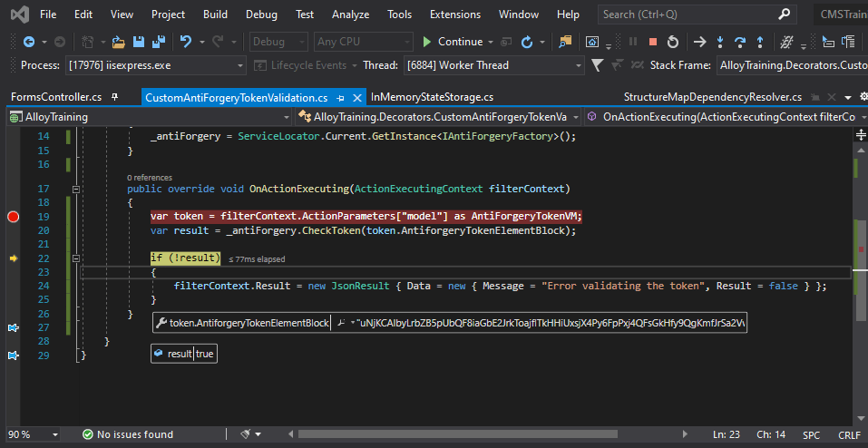Open the Stack Frame dropdown
868x448 pixels.
point(792,65)
